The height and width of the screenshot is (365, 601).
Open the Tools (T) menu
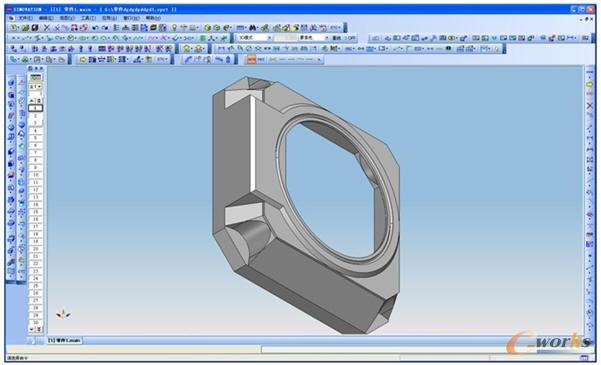(88, 18)
